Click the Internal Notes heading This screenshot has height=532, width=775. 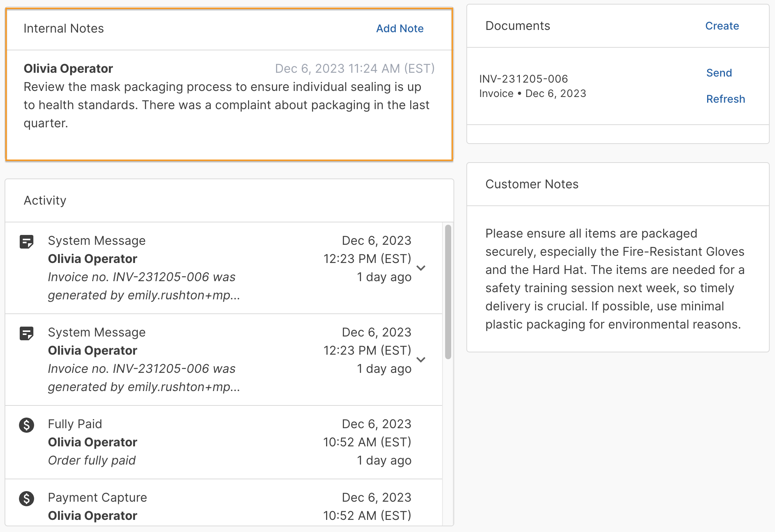click(64, 29)
